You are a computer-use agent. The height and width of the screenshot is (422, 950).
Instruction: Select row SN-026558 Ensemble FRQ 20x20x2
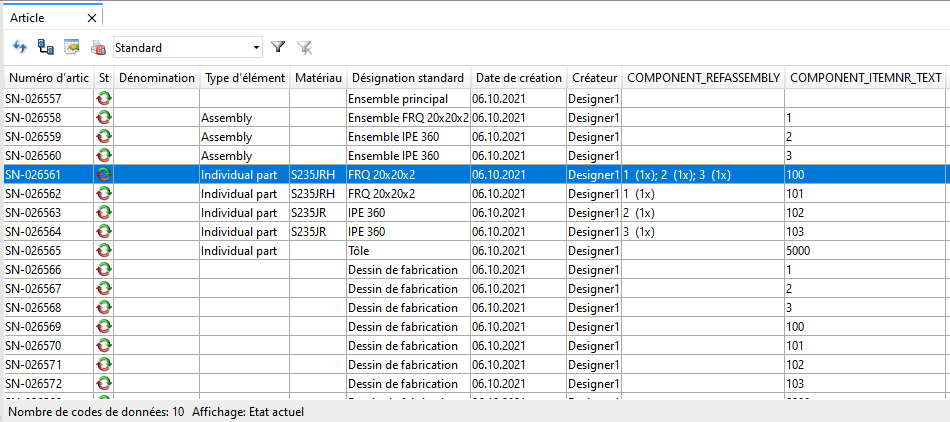[x=408, y=118]
